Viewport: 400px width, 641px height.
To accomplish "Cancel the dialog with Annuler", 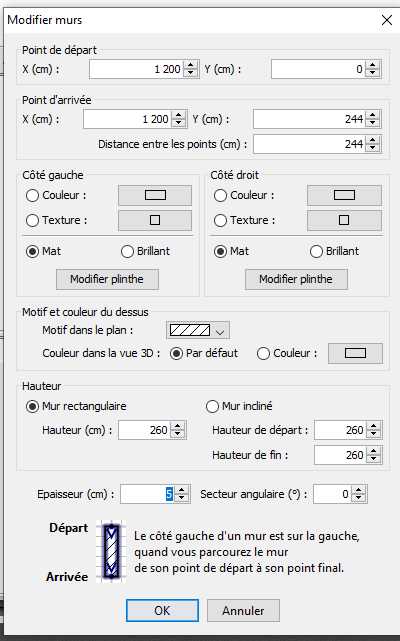I will tap(243, 611).
